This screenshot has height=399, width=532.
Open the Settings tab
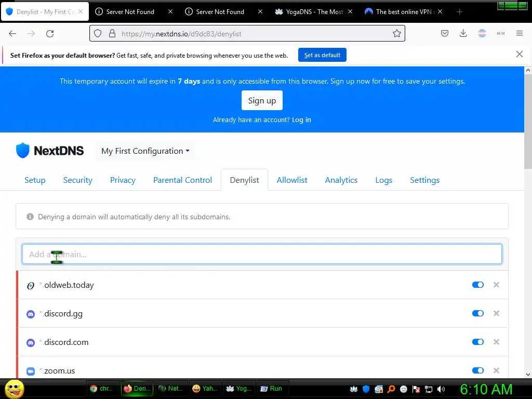(425, 180)
